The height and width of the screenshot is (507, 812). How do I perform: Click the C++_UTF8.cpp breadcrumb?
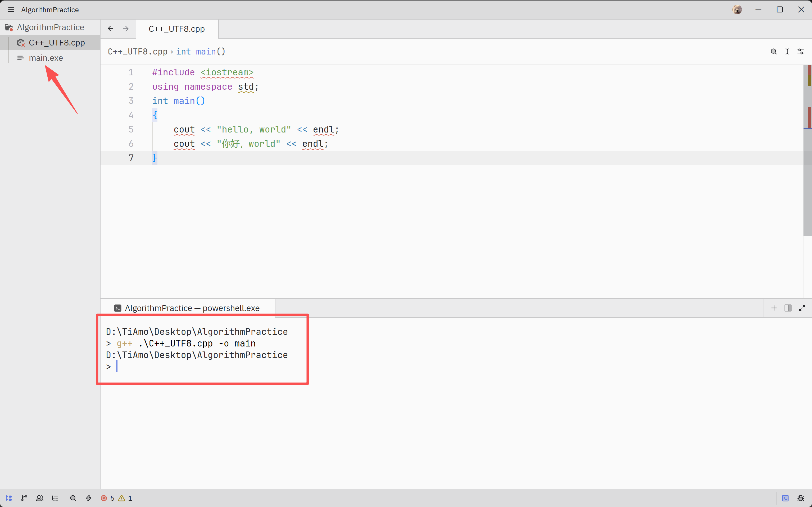coord(138,52)
